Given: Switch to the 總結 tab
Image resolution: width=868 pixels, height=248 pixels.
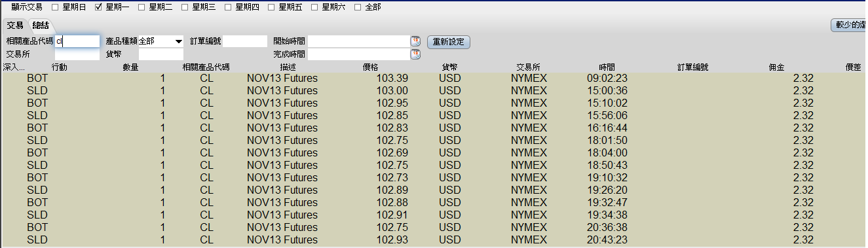Looking at the screenshot, I should tap(41, 26).
